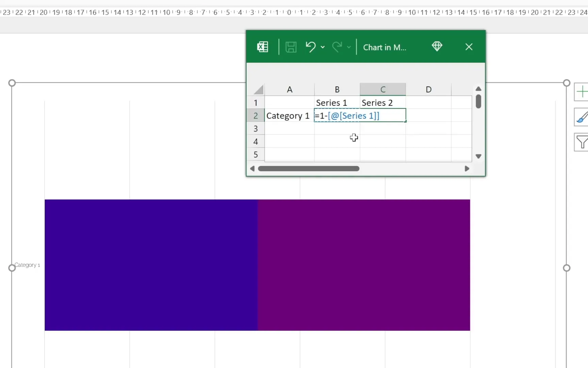Click the 'Series 1' header cell

[x=337, y=103]
